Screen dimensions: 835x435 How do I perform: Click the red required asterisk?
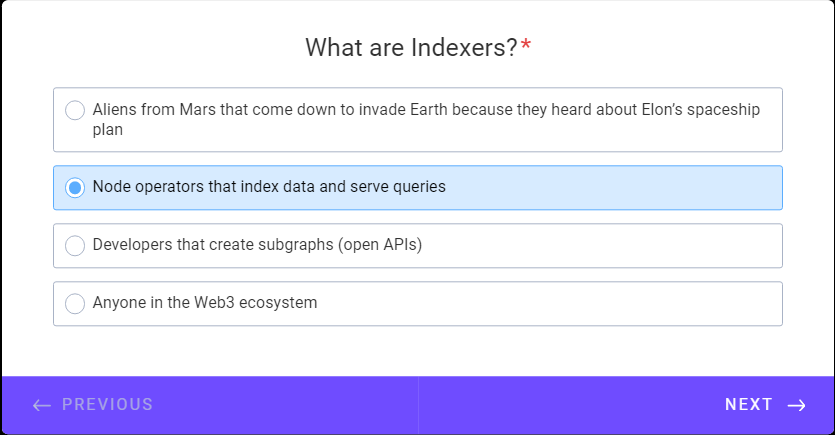[526, 45]
